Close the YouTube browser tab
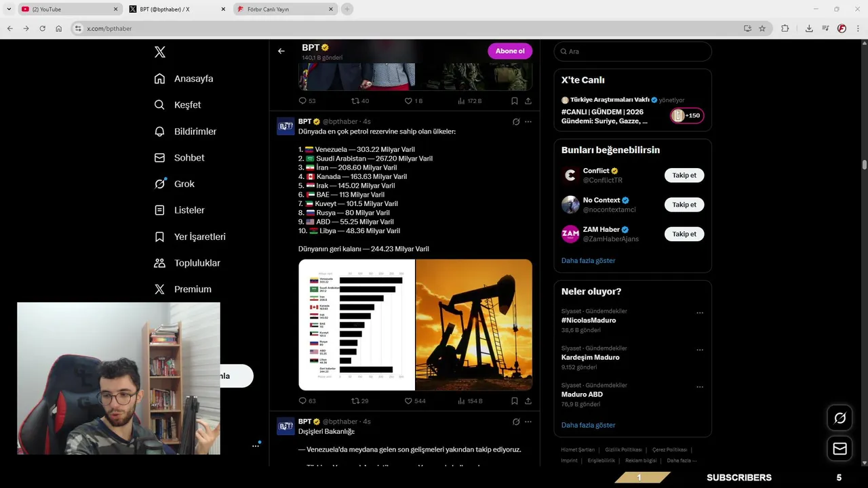868x488 pixels. tap(115, 9)
